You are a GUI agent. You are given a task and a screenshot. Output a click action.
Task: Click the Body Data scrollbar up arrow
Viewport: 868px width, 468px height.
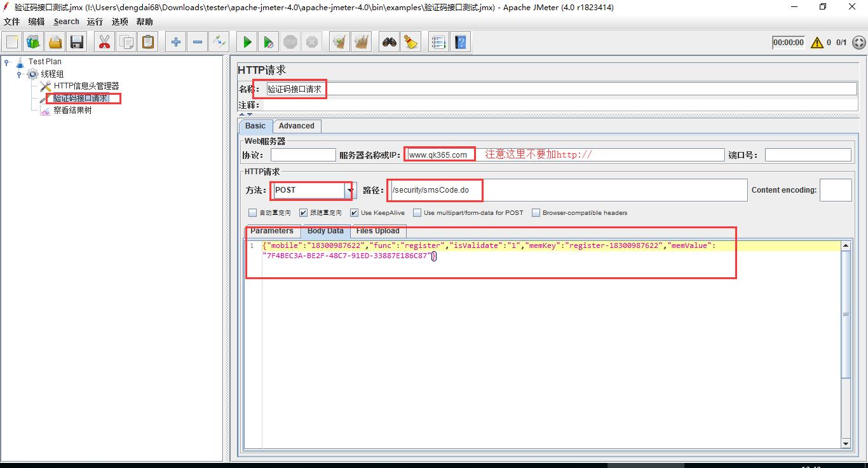(x=846, y=245)
